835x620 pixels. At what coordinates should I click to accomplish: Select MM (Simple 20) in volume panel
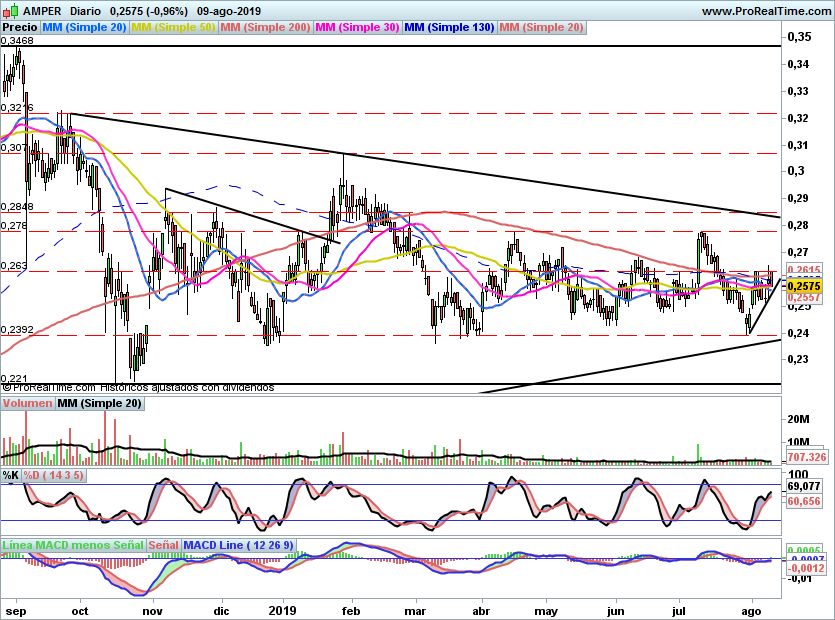99,404
